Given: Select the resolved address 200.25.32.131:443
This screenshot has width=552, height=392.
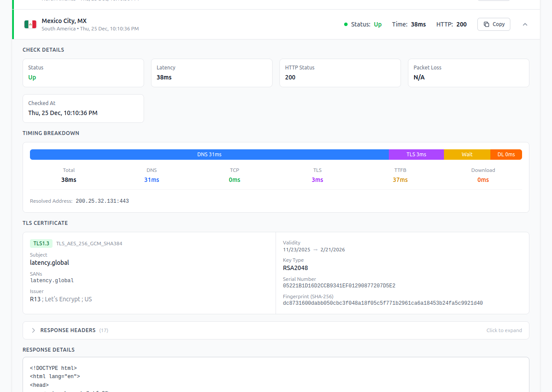Looking at the screenshot, I should [x=102, y=201].
